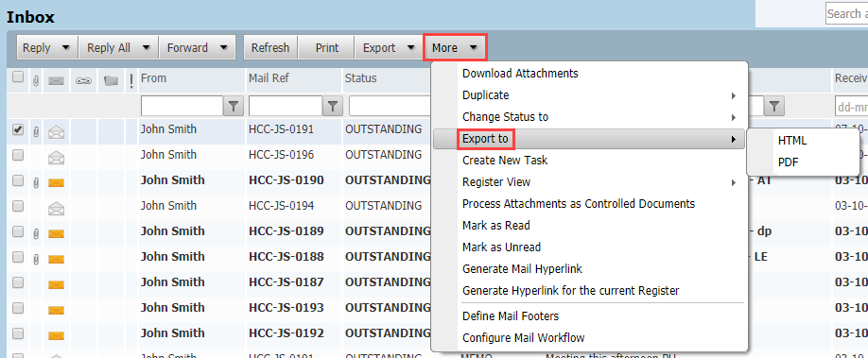Sort by the Mail Ref column header
The height and width of the screenshot is (358, 868).
269,78
